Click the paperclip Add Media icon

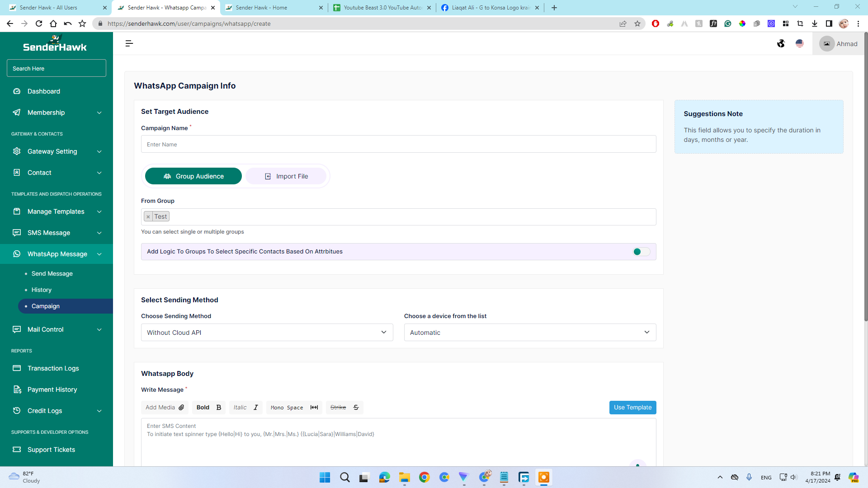pyautogui.click(x=181, y=408)
